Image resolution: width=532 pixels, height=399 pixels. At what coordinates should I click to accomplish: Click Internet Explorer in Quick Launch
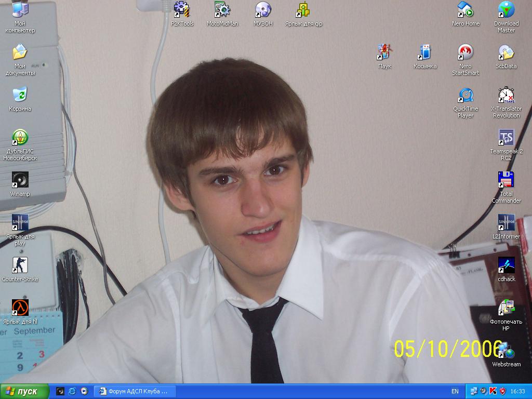coord(72,391)
